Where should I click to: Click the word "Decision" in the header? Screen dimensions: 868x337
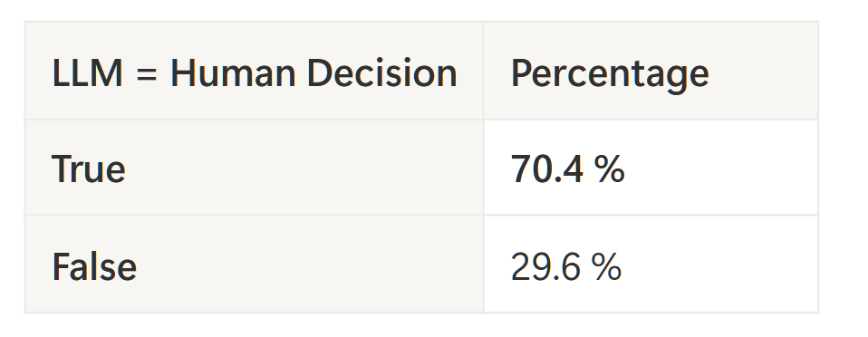[x=382, y=73]
